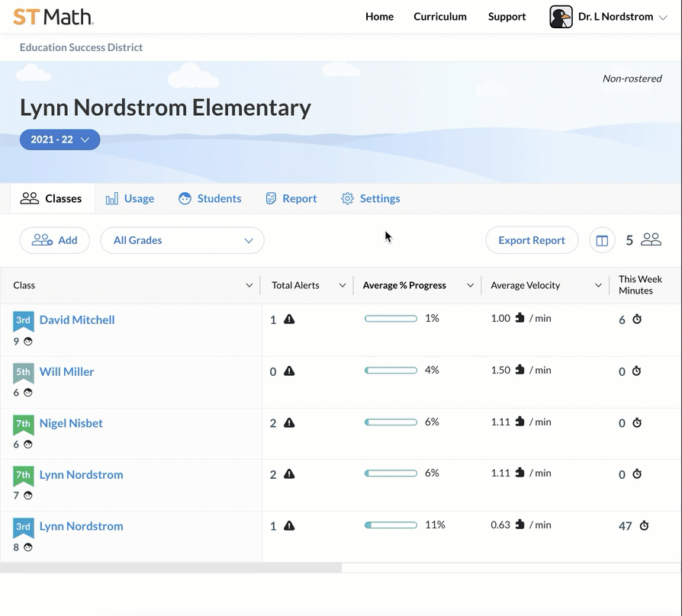
Task: Click the stopwatch icon in David Mitchell's row
Action: point(637,319)
